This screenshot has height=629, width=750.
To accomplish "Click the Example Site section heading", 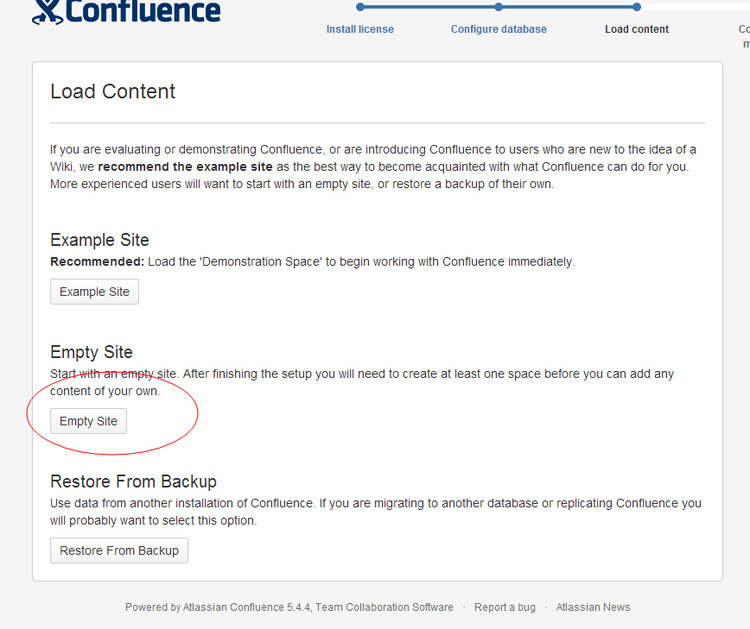I will click(99, 240).
